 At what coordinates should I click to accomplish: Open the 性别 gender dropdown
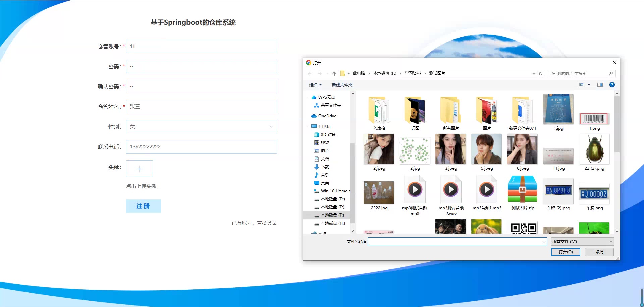click(x=201, y=127)
